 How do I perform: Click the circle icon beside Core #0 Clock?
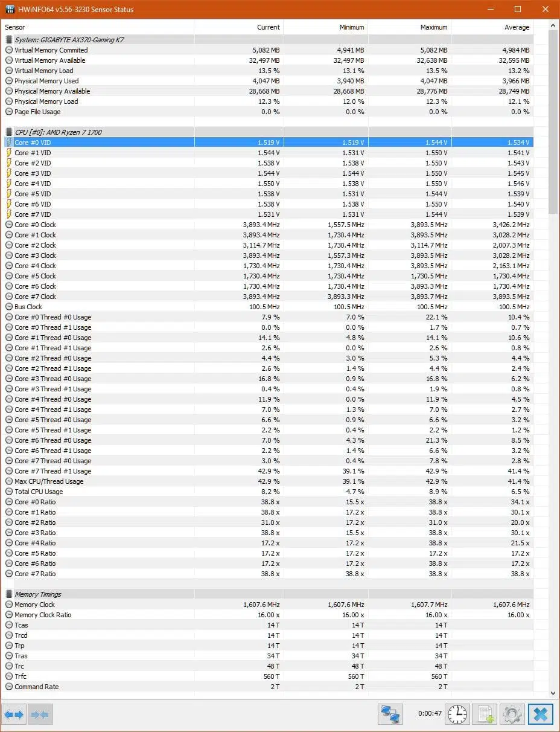8,225
